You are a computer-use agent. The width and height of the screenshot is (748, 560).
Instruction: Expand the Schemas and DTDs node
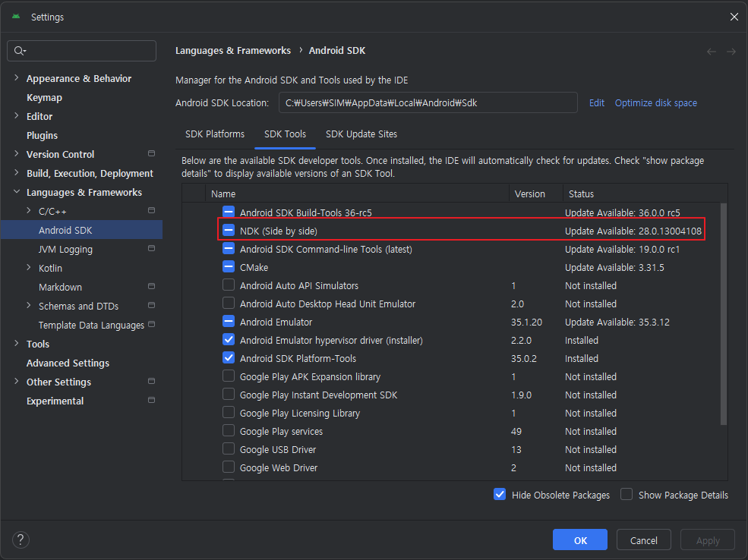coord(29,305)
